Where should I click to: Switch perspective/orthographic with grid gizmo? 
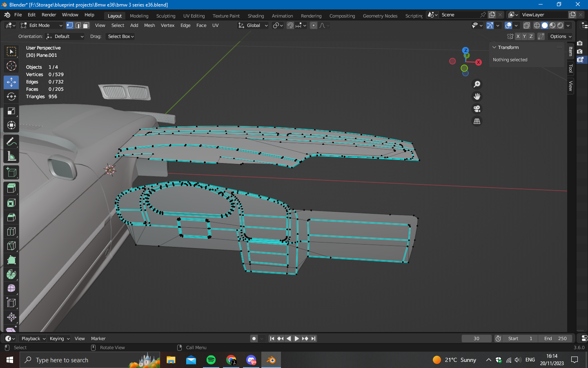click(x=477, y=121)
